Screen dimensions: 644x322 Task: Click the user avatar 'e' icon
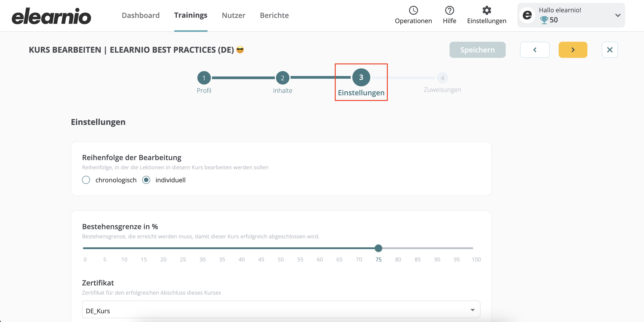(x=527, y=15)
